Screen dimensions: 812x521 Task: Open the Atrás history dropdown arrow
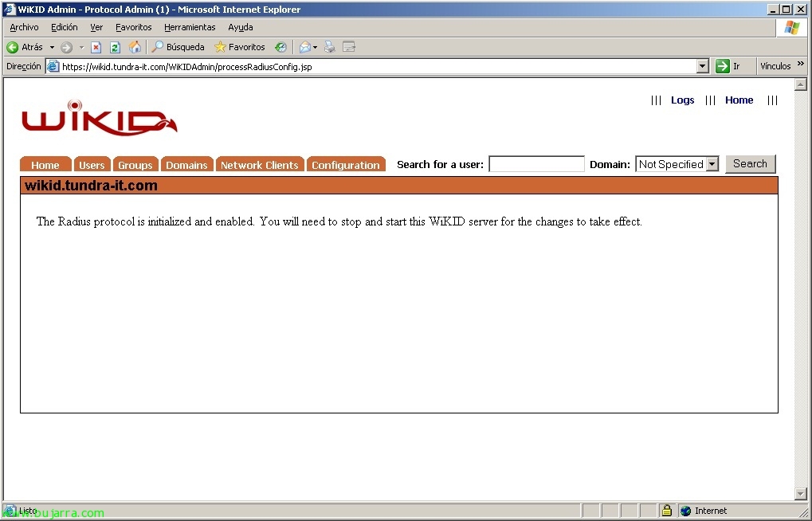[x=52, y=47]
